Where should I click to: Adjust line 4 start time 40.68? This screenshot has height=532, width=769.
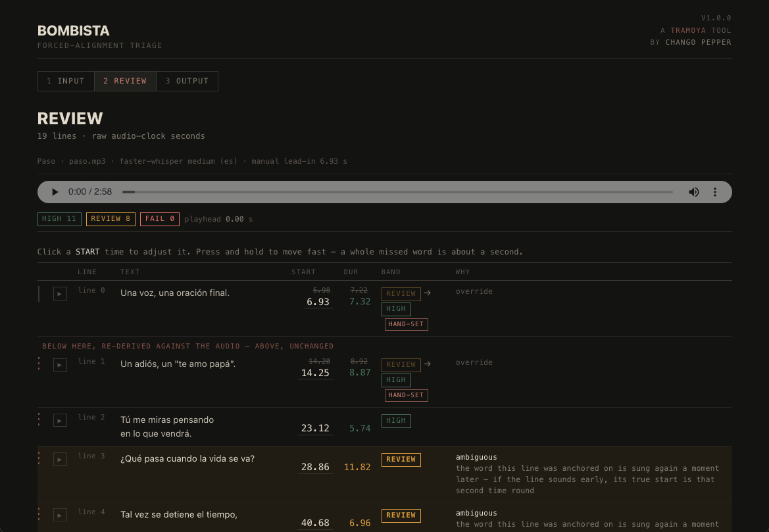coord(315,523)
